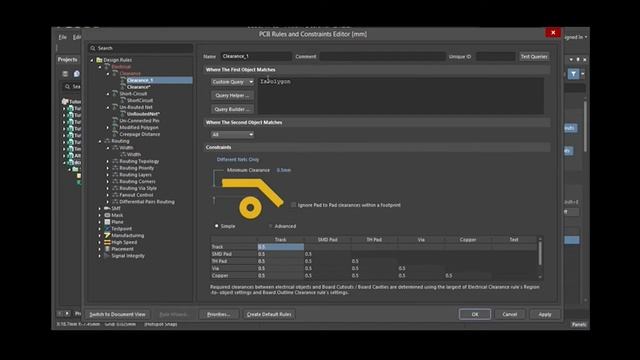Click the Test Queries button

(x=534, y=56)
